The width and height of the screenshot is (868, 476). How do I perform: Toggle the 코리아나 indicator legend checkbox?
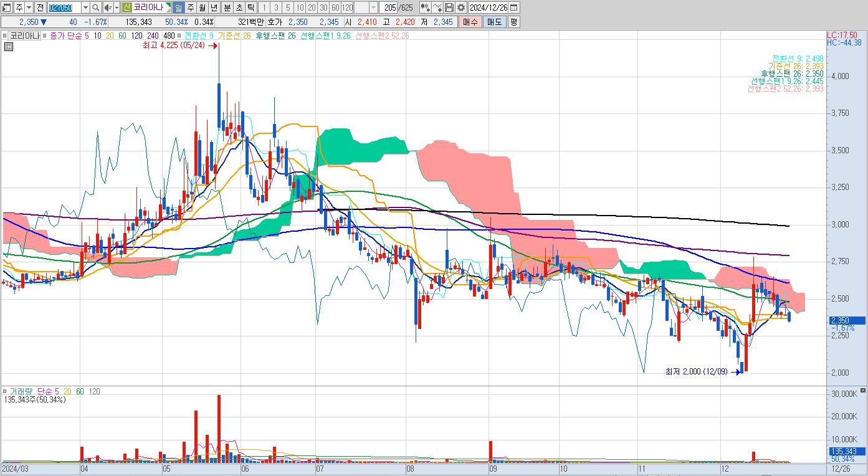[x=4, y=36]
